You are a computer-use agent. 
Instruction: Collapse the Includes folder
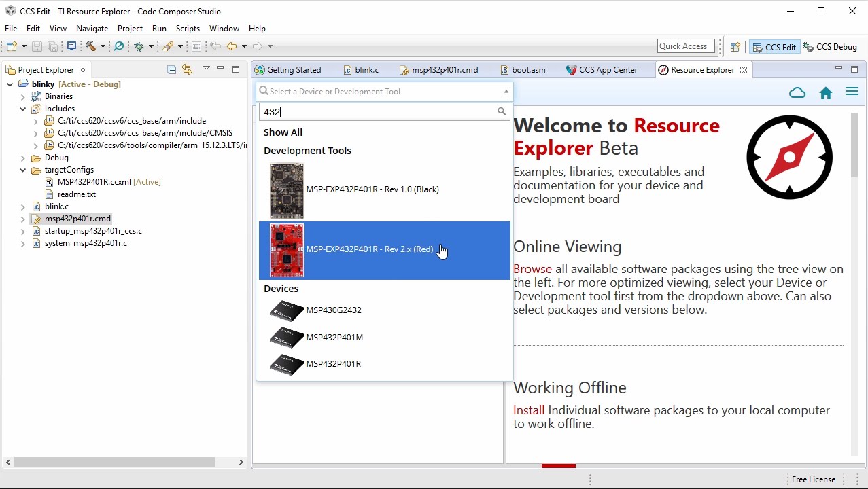click(x=23, y=109)
